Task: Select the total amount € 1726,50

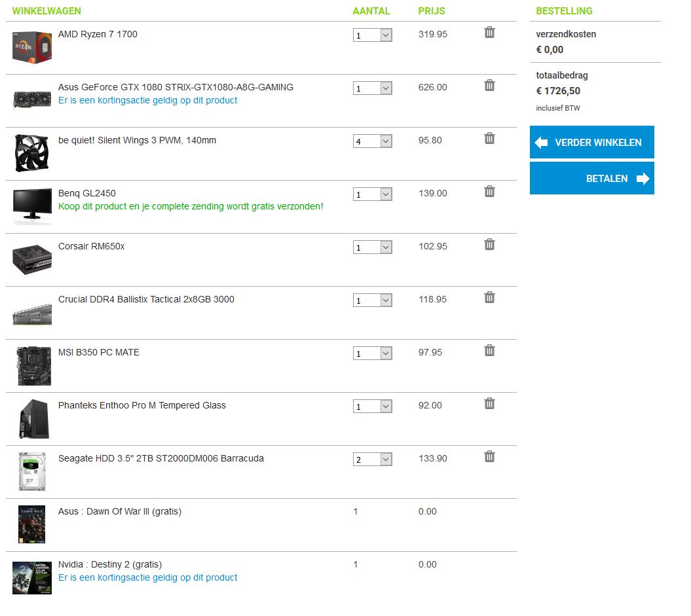Action: pos(558,91)
